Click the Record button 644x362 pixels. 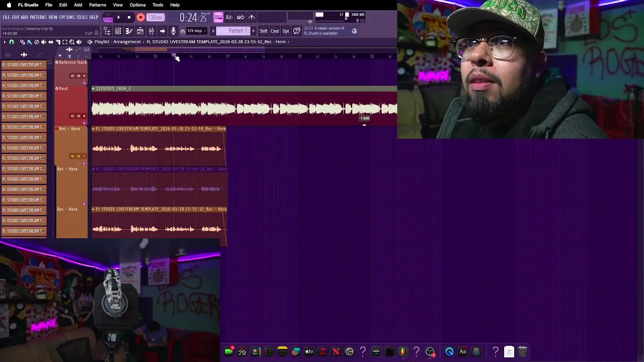tap(141, 17)
